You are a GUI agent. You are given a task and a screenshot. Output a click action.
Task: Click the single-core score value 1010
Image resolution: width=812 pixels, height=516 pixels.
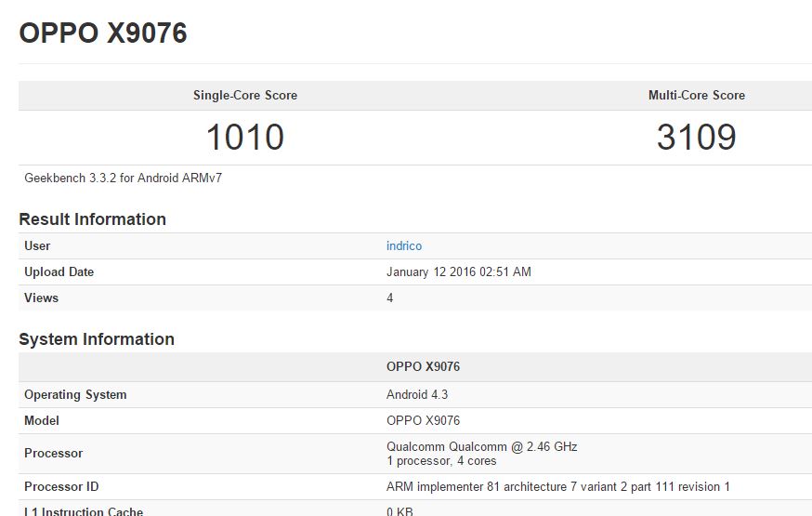[245, 138]
